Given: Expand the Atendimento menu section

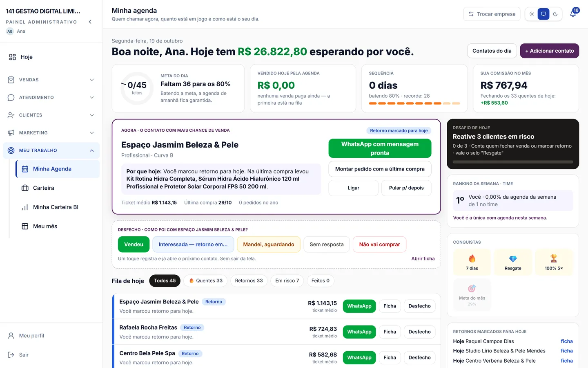Looking at the screenshot, I should click(51, 97).
